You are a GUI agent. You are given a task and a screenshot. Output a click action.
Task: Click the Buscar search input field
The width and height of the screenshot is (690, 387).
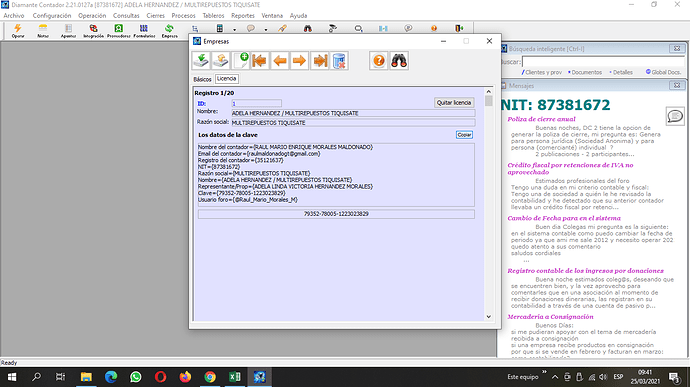(x=603, y=62)
